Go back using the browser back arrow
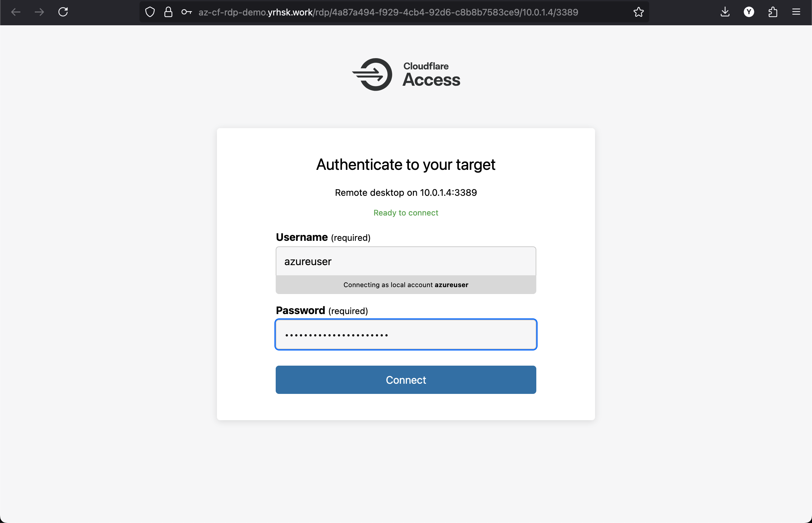The image size is (812, 523). pyautogui.click(x=16, y=12)
